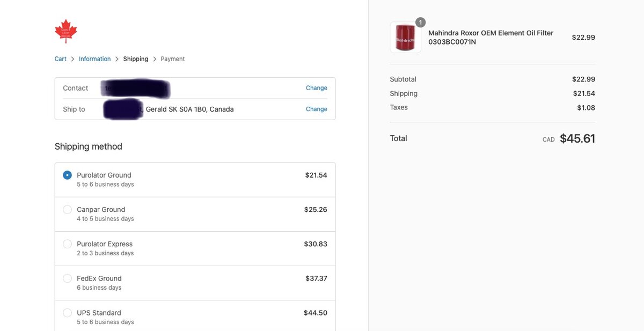Click the chevron between Information and Shipping
644x331 pixels.
tap(117, 59)
